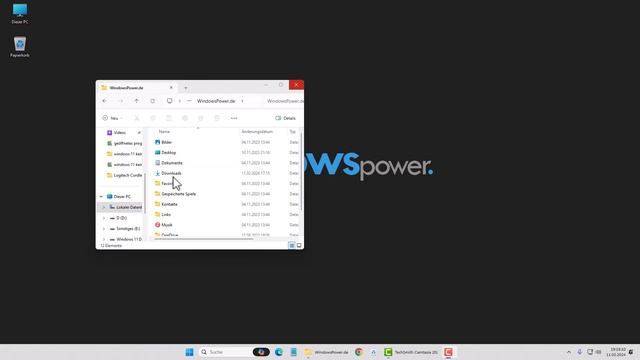Switch to large thumbnails view icon

(299, 245)
